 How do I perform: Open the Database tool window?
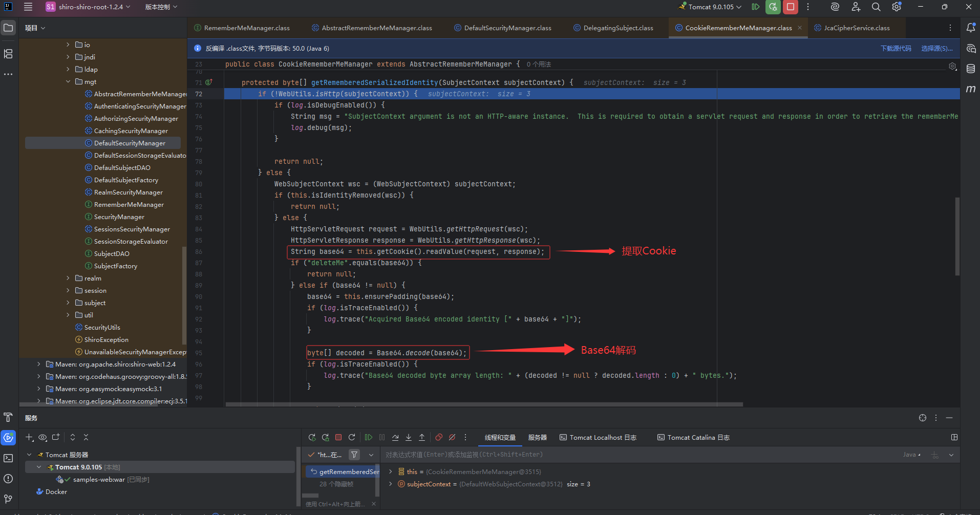pos(970,69)
